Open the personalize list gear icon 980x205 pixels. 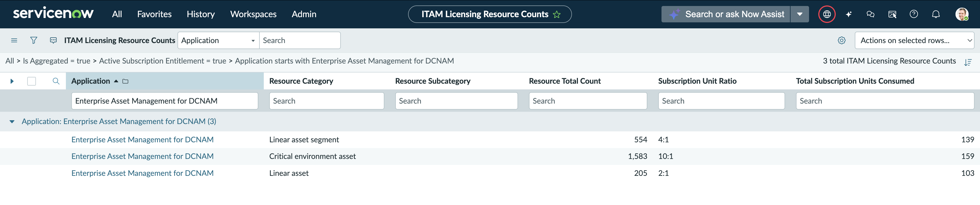tap(841, 40)
